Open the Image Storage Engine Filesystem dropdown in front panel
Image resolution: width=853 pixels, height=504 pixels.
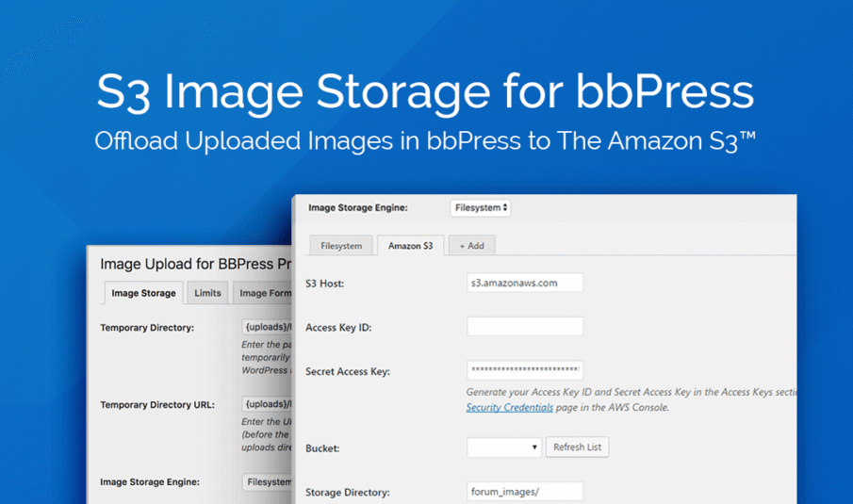coord(480,207)
